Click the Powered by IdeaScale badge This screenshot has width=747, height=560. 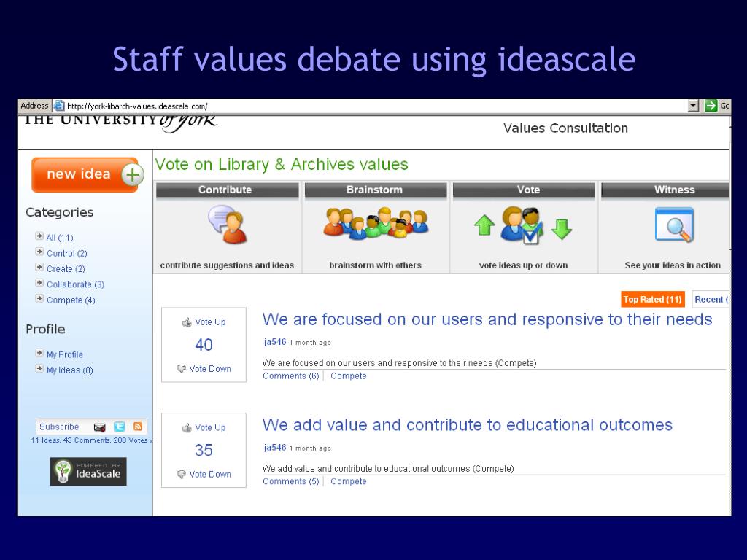[x=88, y=471]
